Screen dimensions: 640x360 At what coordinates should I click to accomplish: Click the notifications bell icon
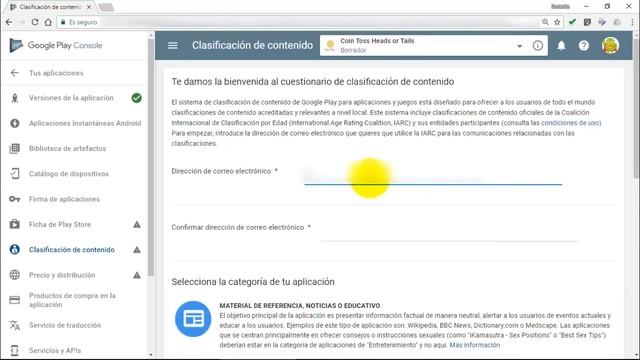(562, 45)
